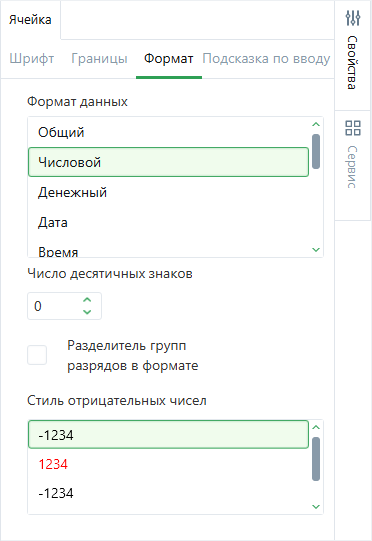Viewport: 372px width, 541px height.
Task: Click the Свойства vertical side tab label
Action: (x=352, y=62)
